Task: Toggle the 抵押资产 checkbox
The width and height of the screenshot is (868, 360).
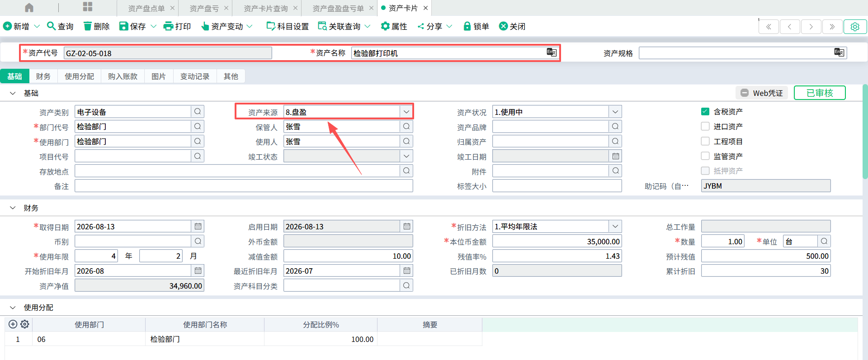Action: pyautogui.click(x=705, y=171)
